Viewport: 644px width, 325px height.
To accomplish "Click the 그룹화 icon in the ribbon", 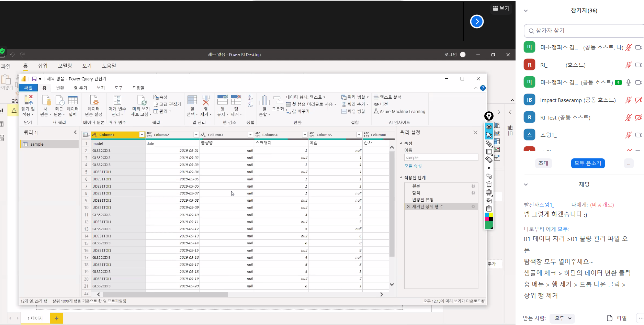I will click(278, 101).
